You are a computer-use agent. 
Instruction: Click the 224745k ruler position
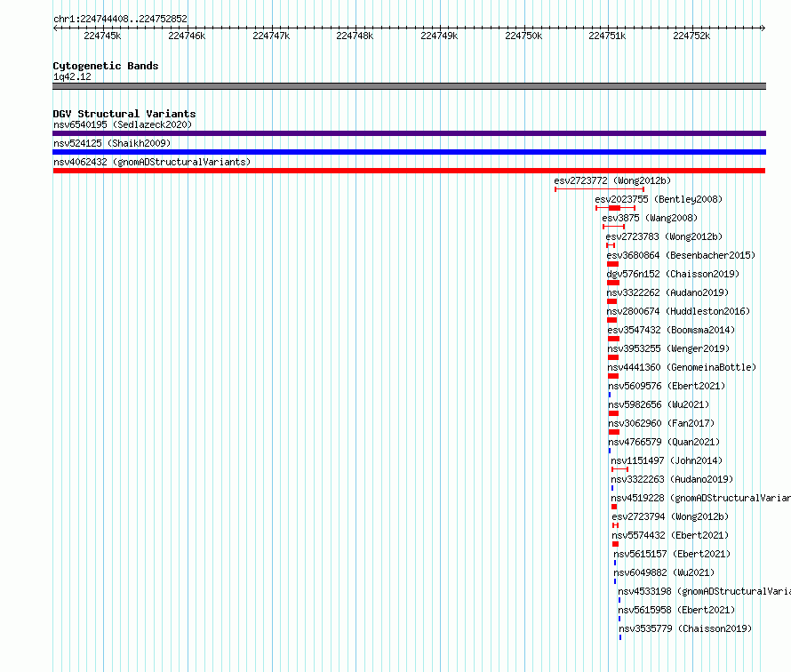102,36
